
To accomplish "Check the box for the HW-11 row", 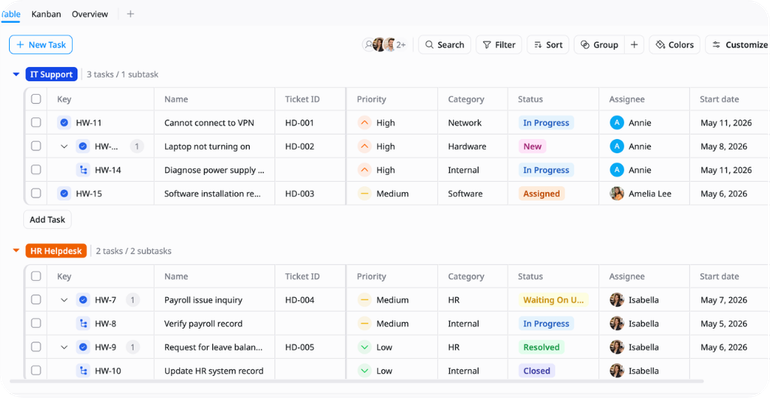I will (36, 122).
